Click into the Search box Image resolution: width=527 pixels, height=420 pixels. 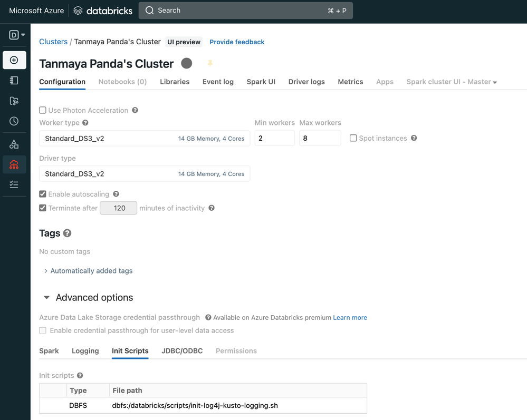pos(246,11)
